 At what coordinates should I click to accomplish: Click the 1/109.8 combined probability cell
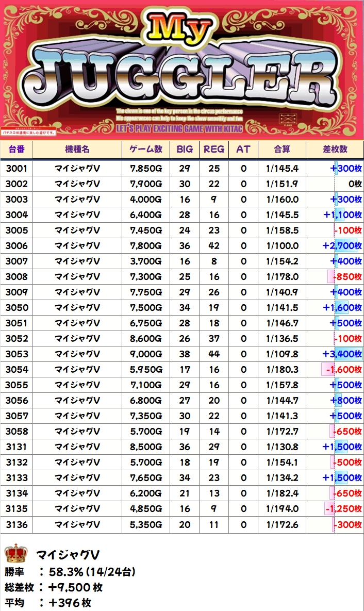pos(282,354)
